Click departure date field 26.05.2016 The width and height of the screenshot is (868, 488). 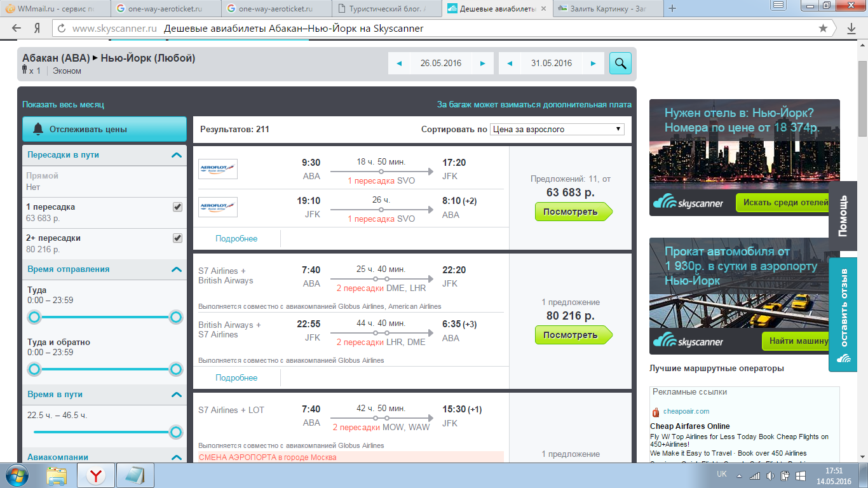click(441, 63)
